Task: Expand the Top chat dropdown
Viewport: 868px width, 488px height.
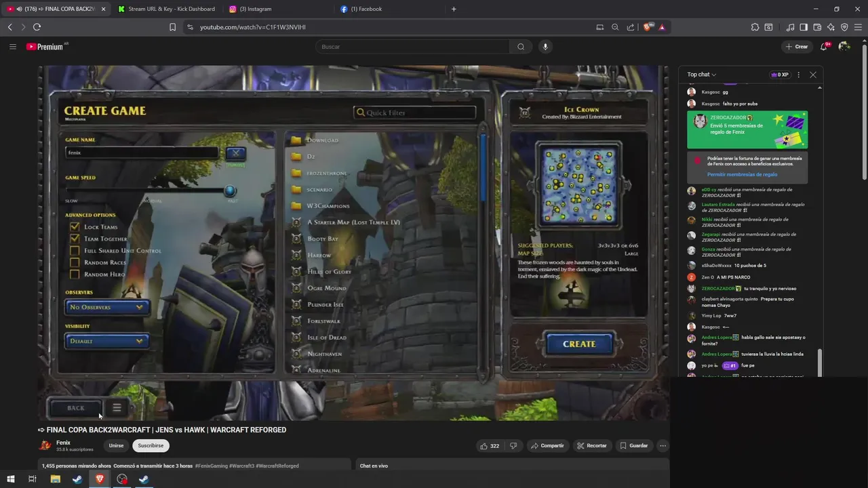Action: tap(701, 75)
